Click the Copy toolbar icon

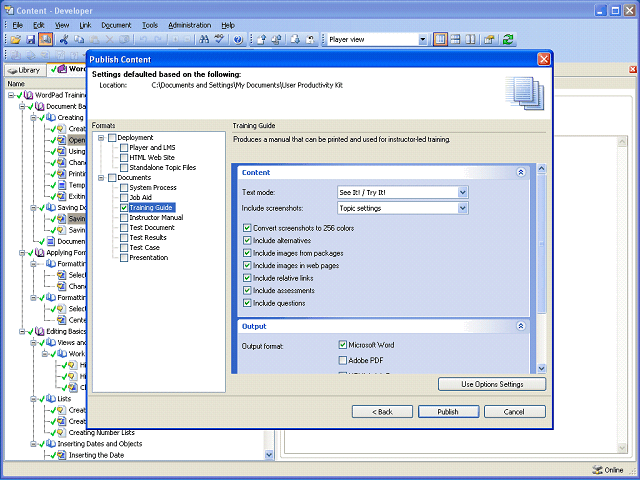click(x=79, y=40)
